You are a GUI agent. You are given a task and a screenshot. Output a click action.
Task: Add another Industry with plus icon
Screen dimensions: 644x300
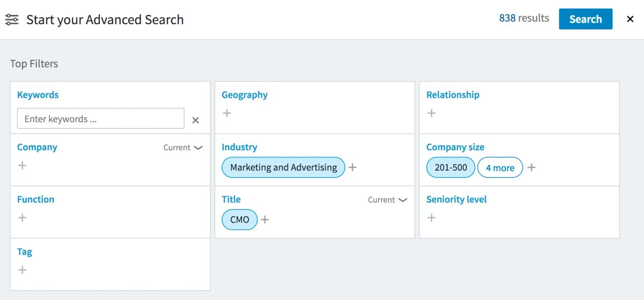[352, 167]
